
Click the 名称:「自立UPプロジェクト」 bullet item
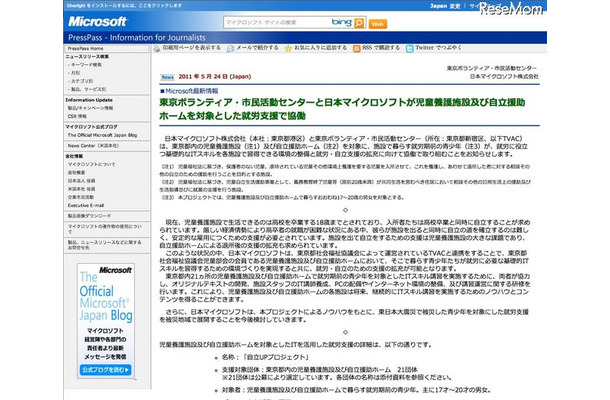click(x=265, y=357)
